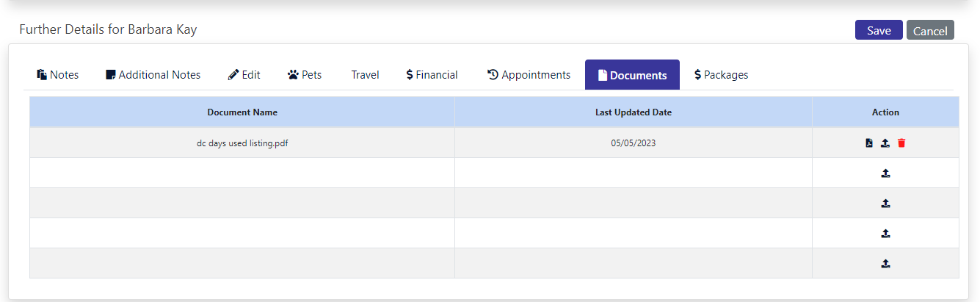980x302 pixels.
Task: Open the PDF icon for dc days used listing
Action: pyautogui.click(x=869, y=143)
